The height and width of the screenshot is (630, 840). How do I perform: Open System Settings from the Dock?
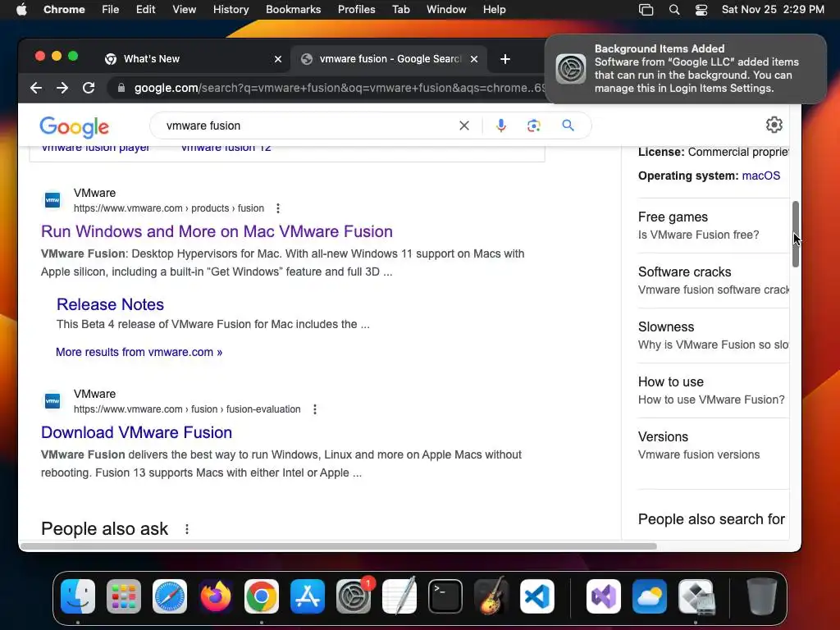(x=354, y=596)
